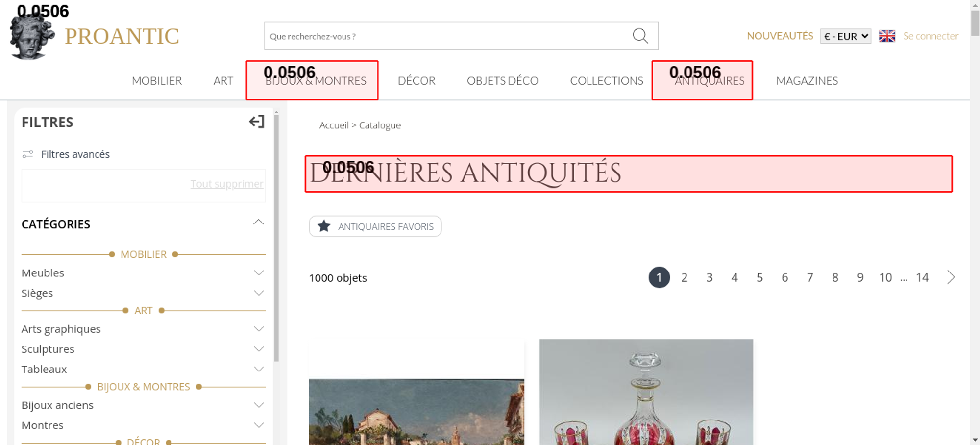Screen dimensions: 980x445
Task: Open the red crystal decanter thumbnail
Action: (x=646, y=392)
